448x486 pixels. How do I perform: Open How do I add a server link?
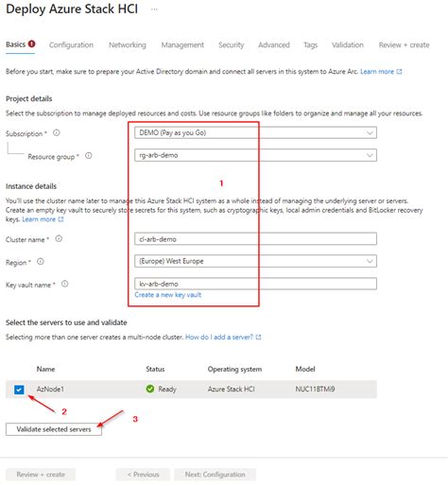coord(219,337)
